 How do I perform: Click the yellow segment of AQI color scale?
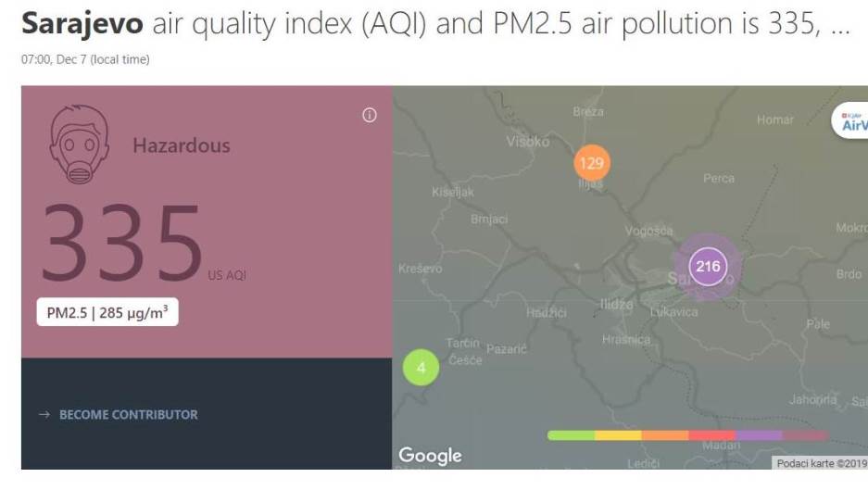(618, 434)
